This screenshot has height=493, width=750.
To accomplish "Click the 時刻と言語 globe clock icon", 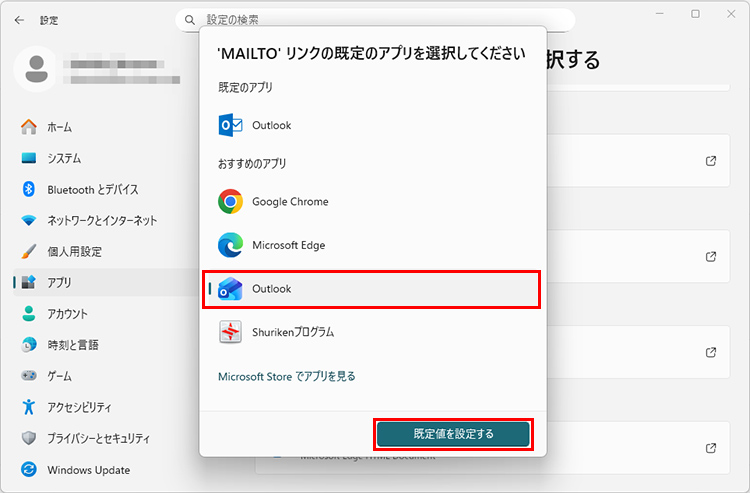I will (x=29, y=344).
